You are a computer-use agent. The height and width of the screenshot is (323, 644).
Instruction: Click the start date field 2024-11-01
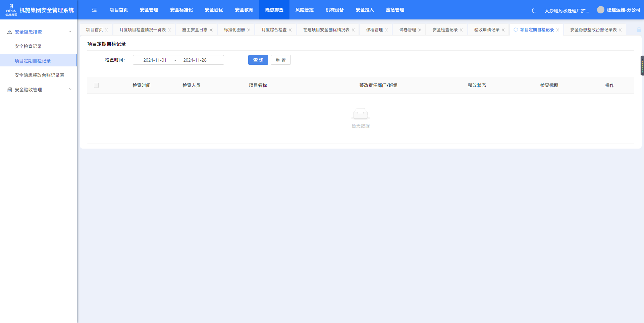pyautogui.click(x=155, y=60)
